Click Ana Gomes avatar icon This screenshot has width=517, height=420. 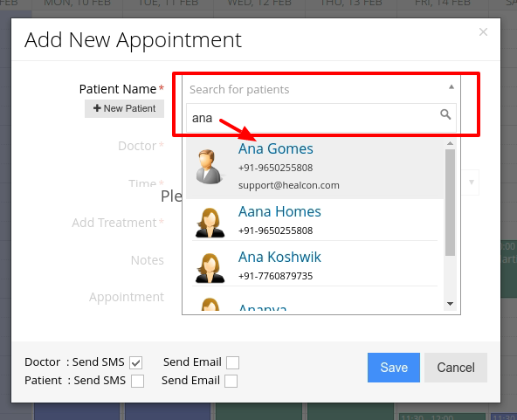[209, 167]
